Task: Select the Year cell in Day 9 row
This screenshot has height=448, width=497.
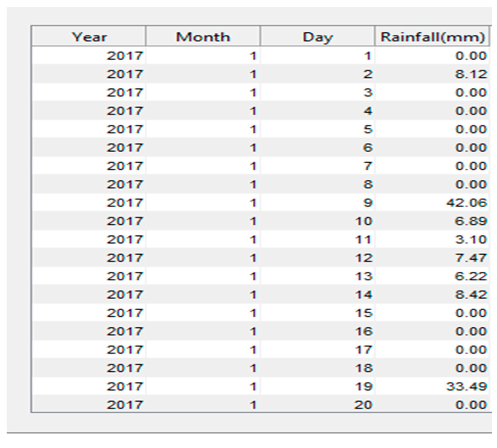Action: 89,203
